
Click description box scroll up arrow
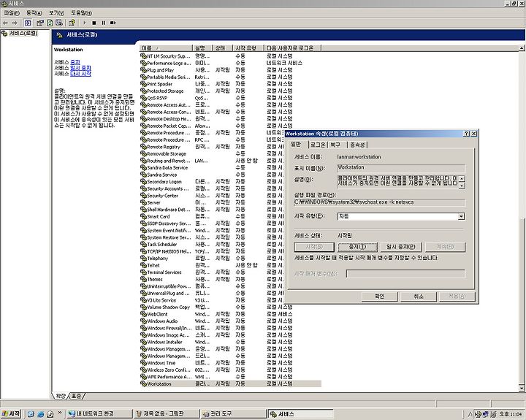pos(462,178)
